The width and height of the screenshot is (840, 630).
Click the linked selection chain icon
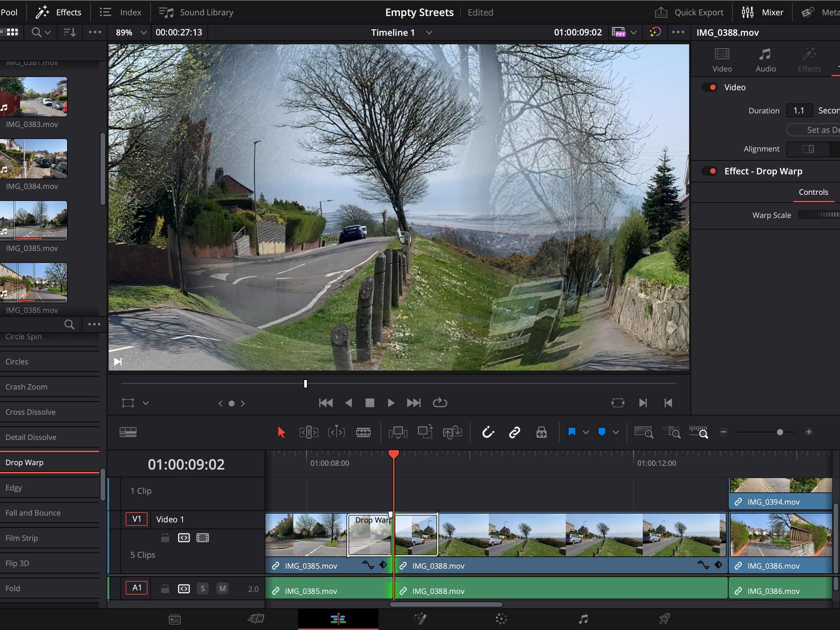514,432
